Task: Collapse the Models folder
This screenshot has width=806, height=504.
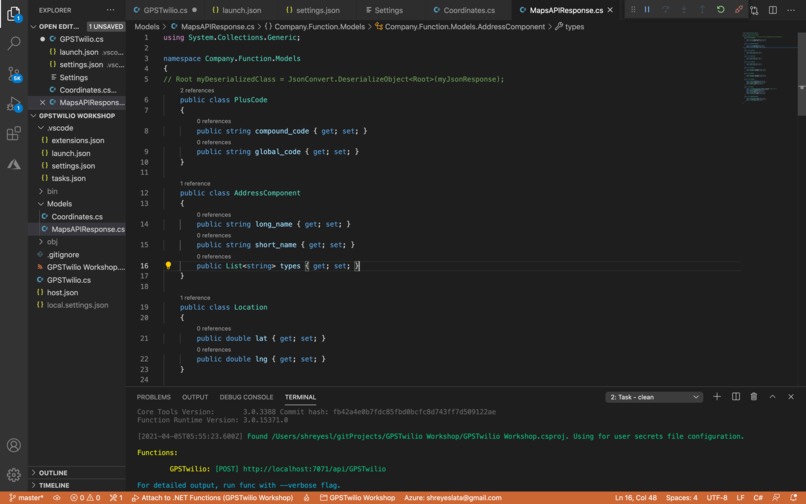Action: coord(41,204)
